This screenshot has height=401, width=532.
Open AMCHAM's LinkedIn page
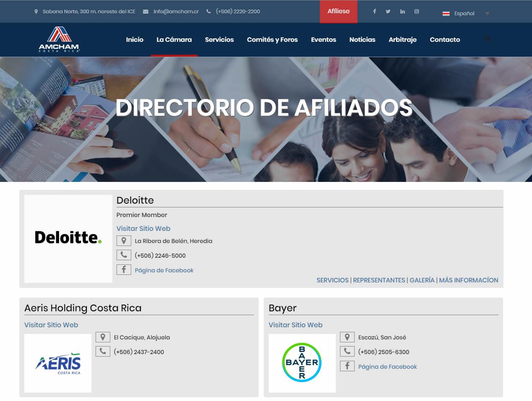click(x=402, y=11)
